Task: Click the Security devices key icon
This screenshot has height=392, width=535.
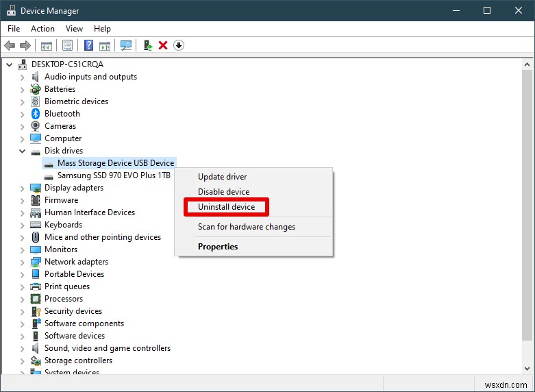Action: pyautogui.click(x=36, y=311)
